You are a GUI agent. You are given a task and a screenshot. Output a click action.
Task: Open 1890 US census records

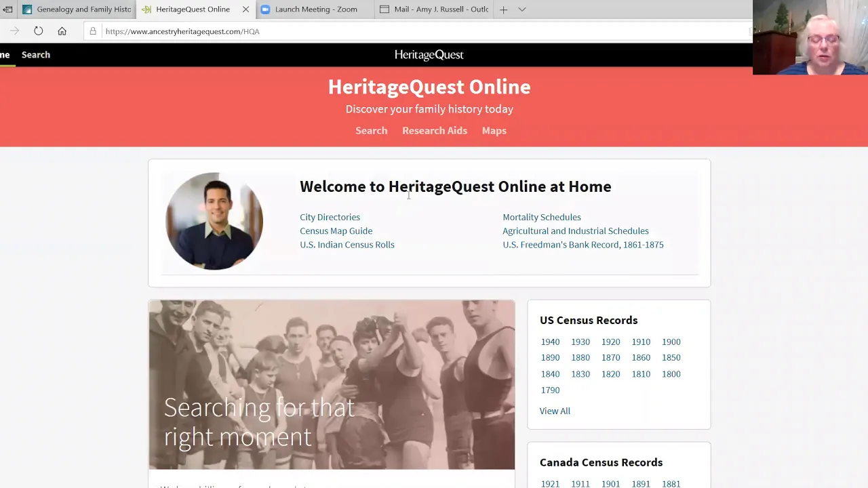point(551,358)
